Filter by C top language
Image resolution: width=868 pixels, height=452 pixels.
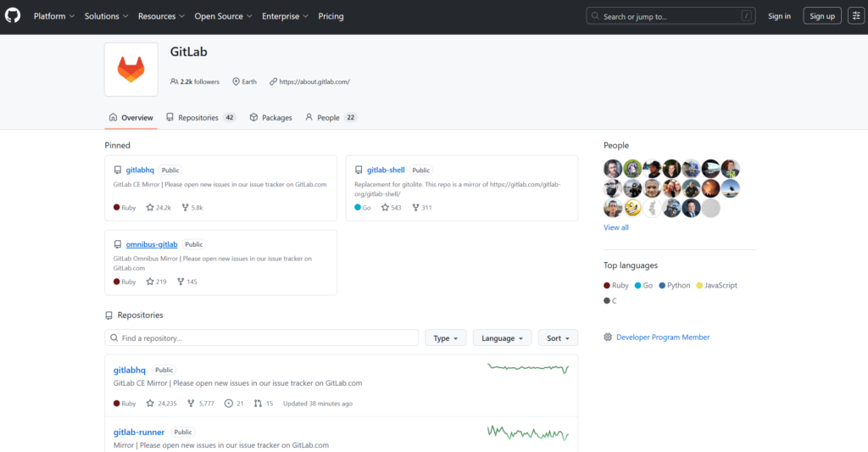coord(610,301)
